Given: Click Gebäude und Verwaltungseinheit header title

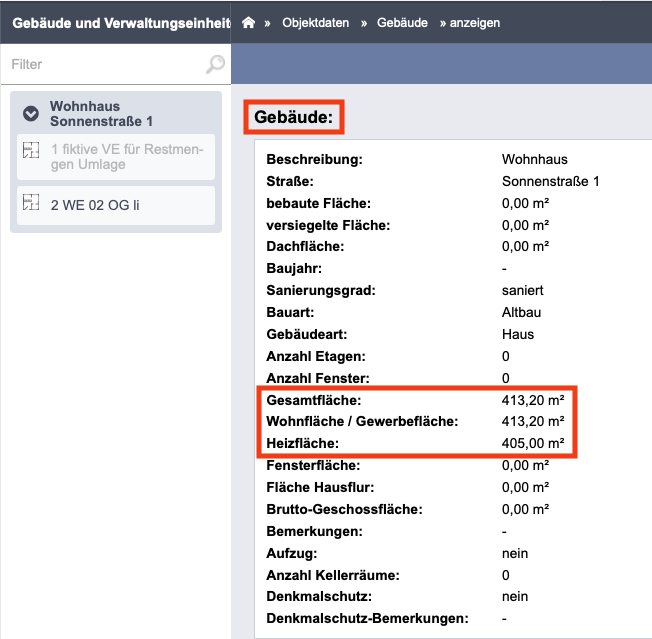Looking at the screenshot, I should tap(121, 23).
